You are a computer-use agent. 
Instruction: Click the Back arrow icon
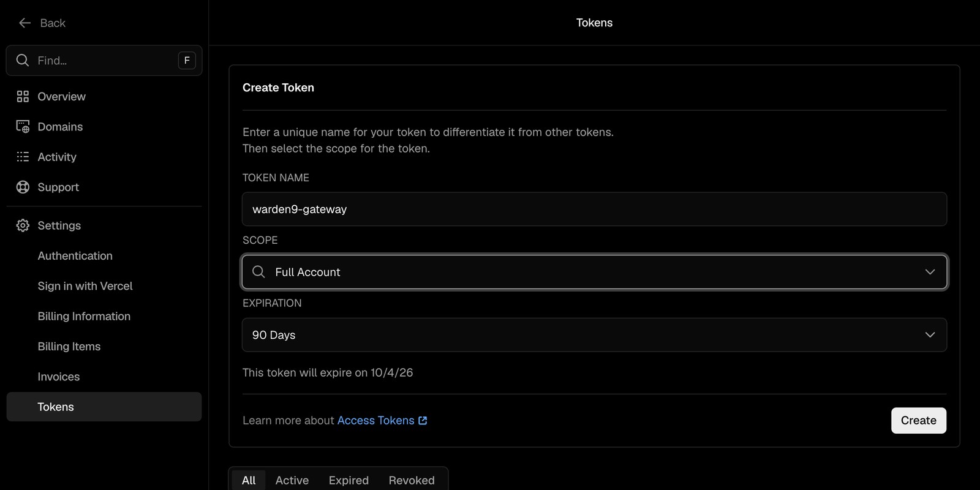point(24,23)
